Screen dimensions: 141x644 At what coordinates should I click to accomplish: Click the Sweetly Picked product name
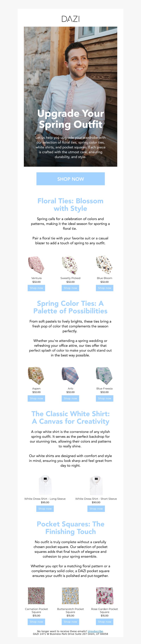tap(70, 278)
